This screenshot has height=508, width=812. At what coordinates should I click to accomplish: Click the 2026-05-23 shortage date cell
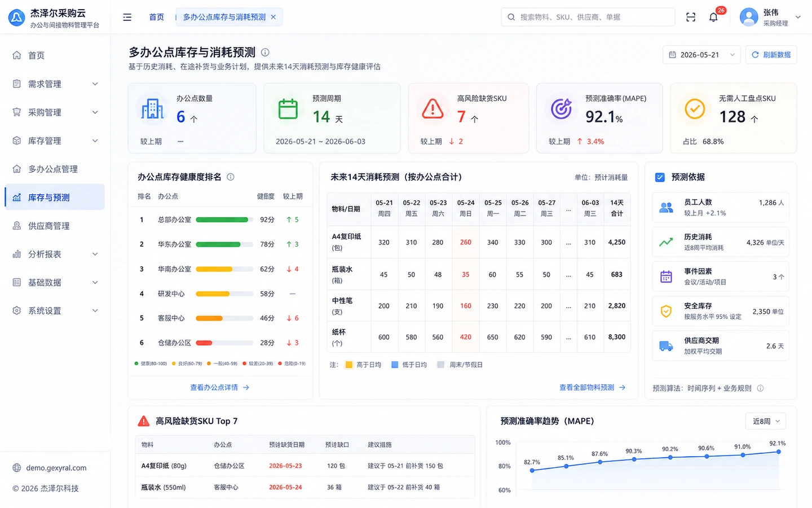(x=285, y=466)
